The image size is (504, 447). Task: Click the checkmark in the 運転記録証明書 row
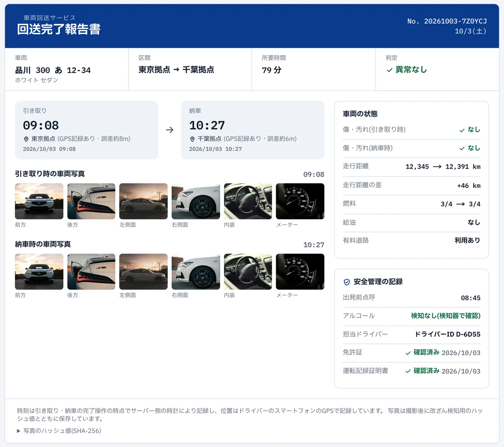point(408,371)
